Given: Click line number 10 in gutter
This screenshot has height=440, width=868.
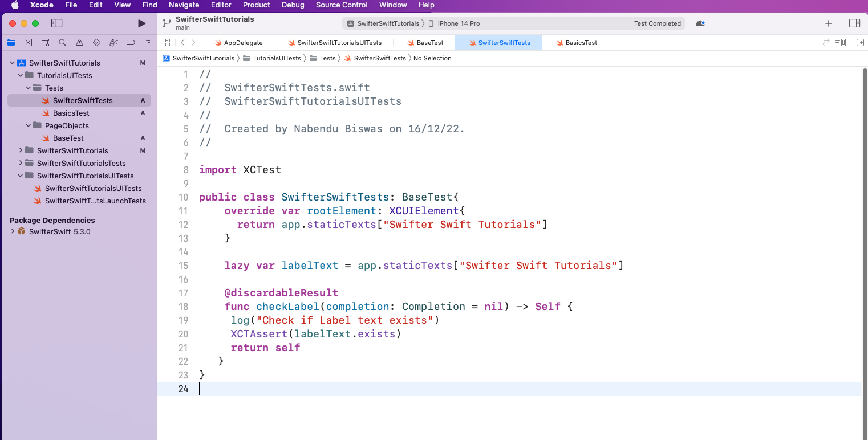Looking at the screenshot, I should click(x=183, y=197).
